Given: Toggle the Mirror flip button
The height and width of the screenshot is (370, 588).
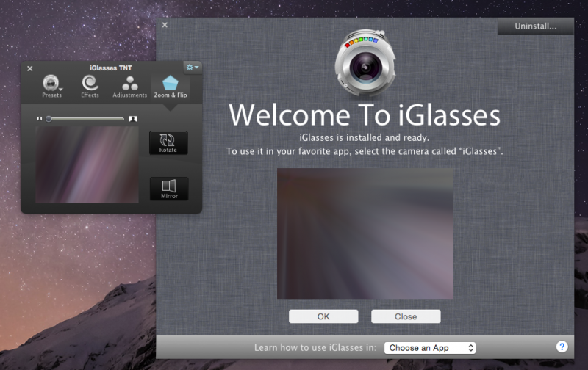Looking at the screenshot, I should pyautogui.click(x=168, y=189).
